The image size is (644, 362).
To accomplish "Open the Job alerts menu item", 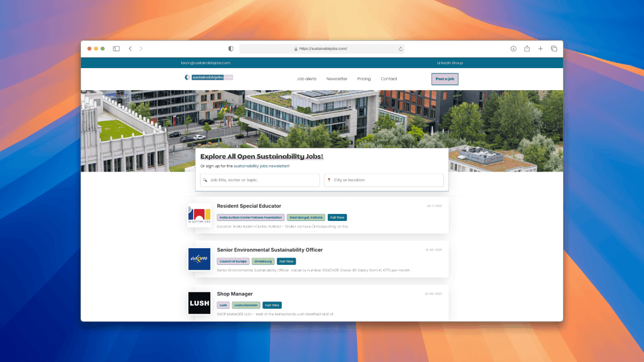I will 306,79.
